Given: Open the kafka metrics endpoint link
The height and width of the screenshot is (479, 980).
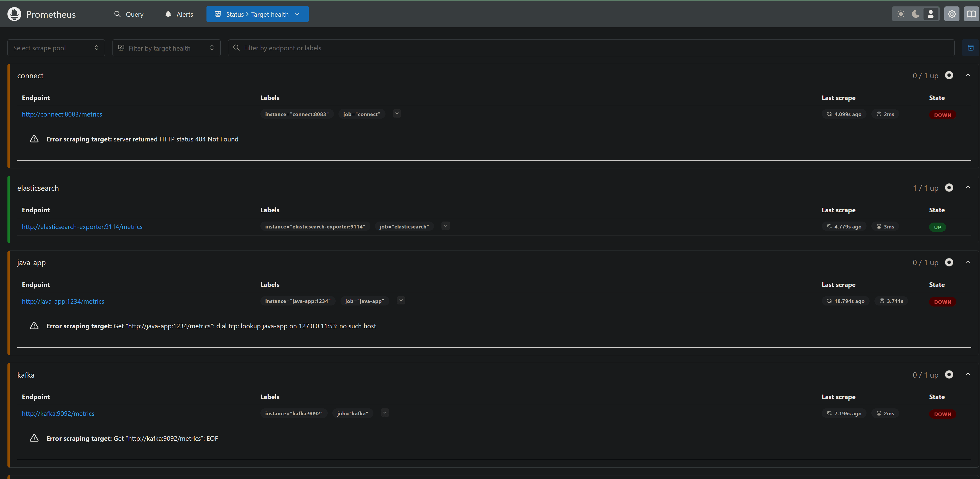Looking at the screenshot, I should click(58, 413).
